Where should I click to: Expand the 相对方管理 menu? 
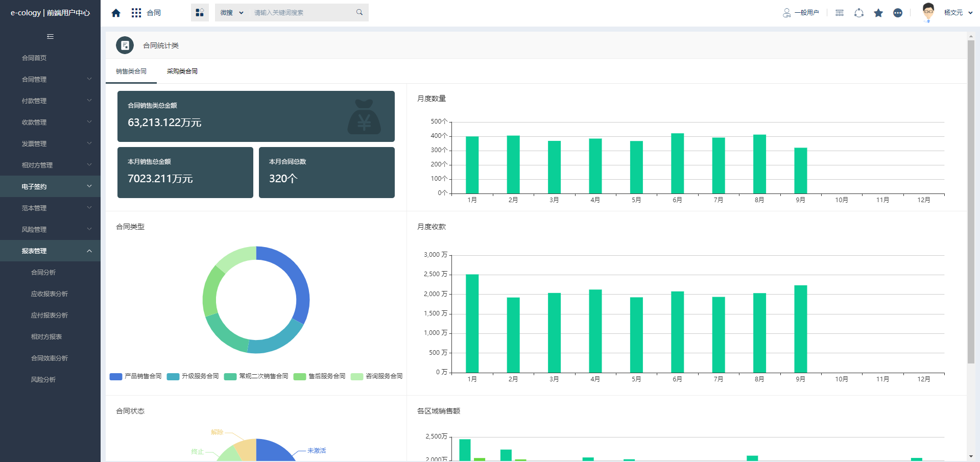[50, 165]
